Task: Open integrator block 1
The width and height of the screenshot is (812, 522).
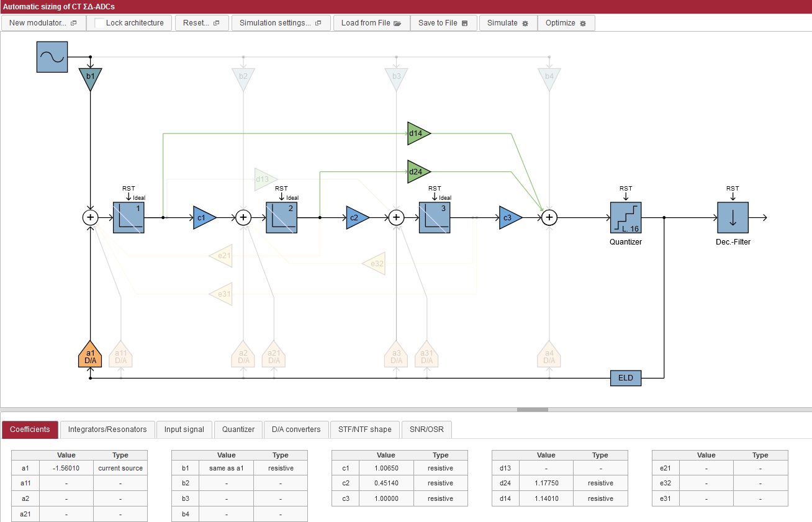Action: [x=129, y=217]
